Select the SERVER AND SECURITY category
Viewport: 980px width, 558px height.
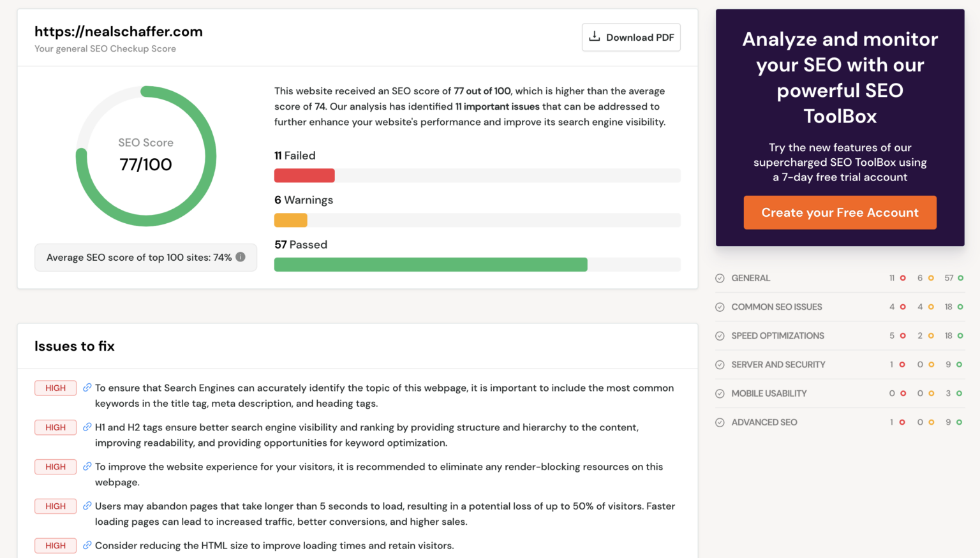pyautogui.click(x=778, y=364)
